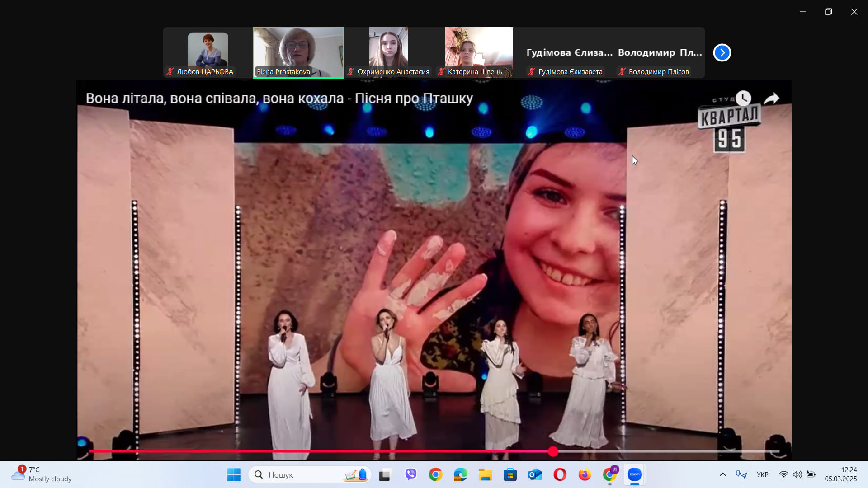This screenshot has width=868, height=488.
Task: Click the Zoom icon in the taskbar
Action: [x=634, y=474]
